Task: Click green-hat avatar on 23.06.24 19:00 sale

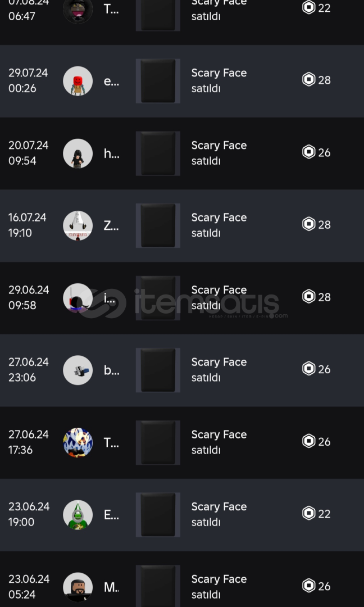Action: tap(78, 515)
